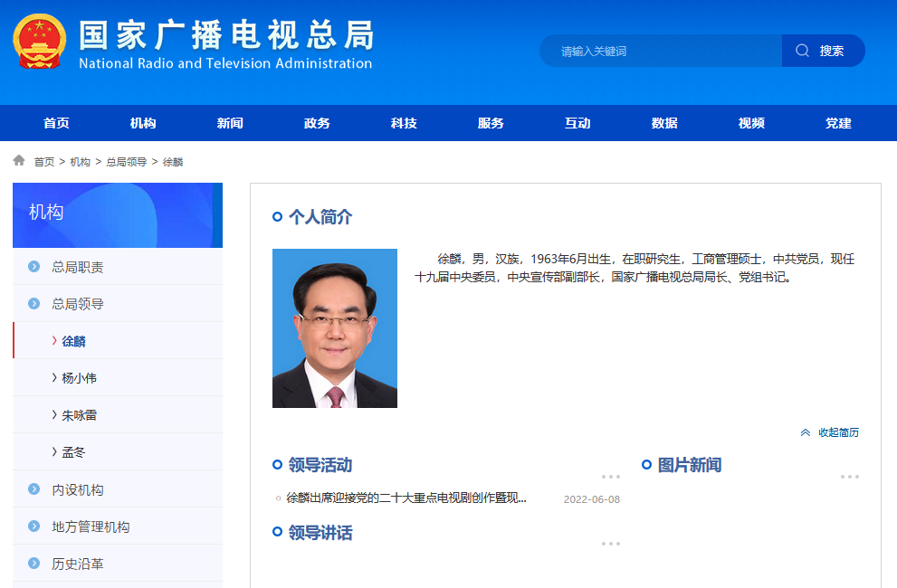Open the 互动 navigation menu item
This screenshot has width=897, height=588.
click(x=577, y=123)
